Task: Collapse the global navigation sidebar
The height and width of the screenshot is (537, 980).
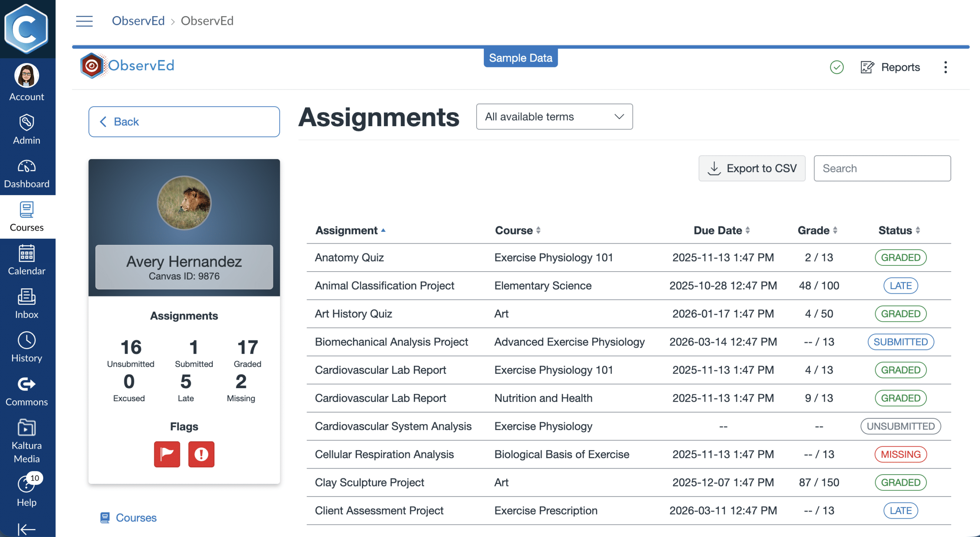Action: pos(26,529)
